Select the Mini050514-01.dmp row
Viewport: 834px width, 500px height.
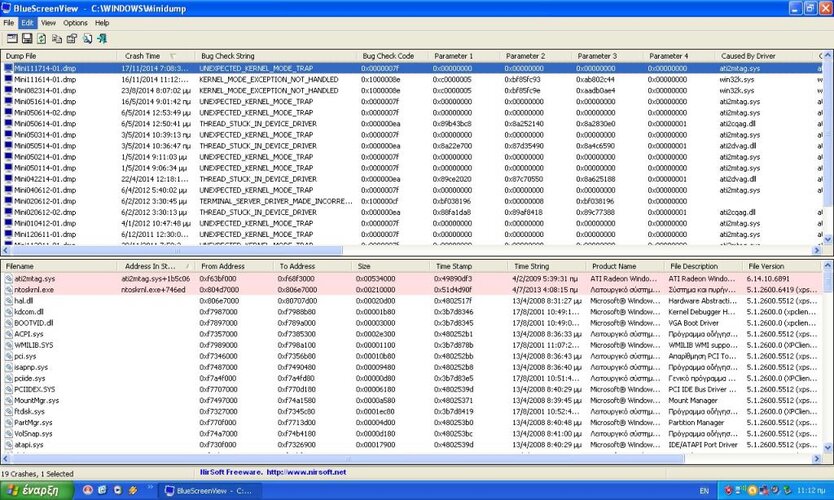pos(411,146)
